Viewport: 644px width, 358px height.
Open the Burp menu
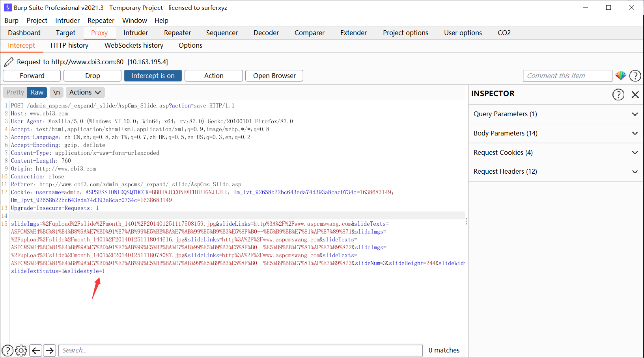[11, 20]
